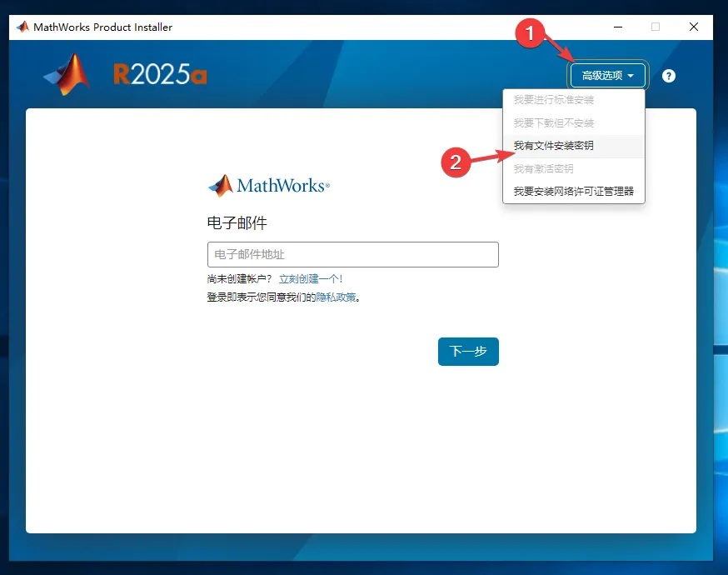728x575 pixels.
Task: Close the MathWorks Product Installer window
Action: 694,27
